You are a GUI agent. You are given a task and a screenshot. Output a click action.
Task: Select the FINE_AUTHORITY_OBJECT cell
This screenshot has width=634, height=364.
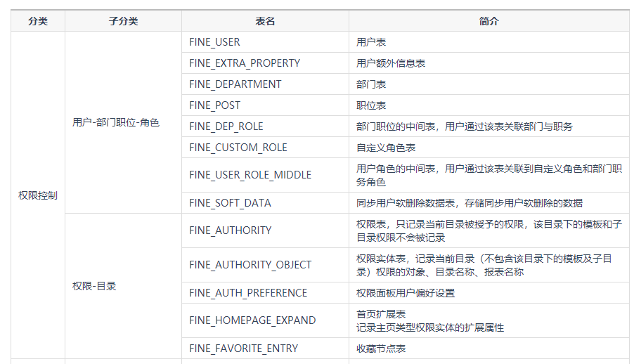(250, 265)
